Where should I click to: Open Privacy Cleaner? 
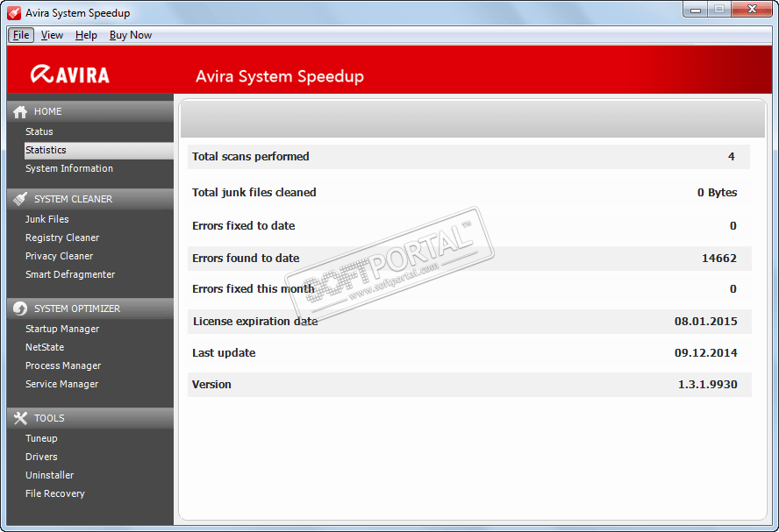tap(59, 256)
